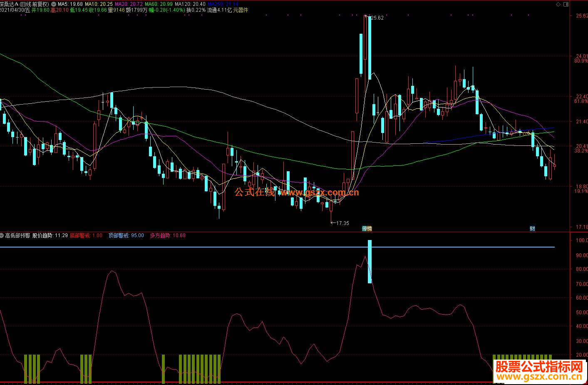This screenshot has height=385, width=588.
Task: Click the high price 高20.10
Action: pos(59,10)
